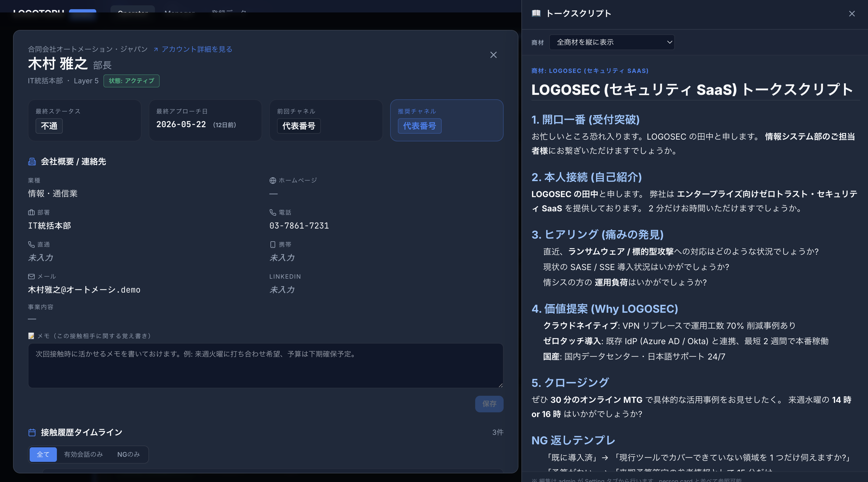Click the heading 4. 価値提案 (Why LOGOSEC)

[605, 309]
